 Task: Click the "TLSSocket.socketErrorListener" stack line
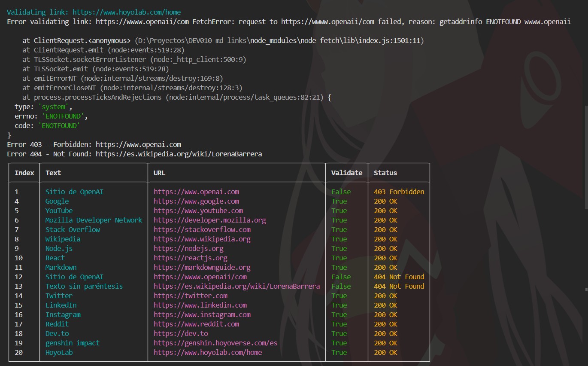(x=134, y=59)
